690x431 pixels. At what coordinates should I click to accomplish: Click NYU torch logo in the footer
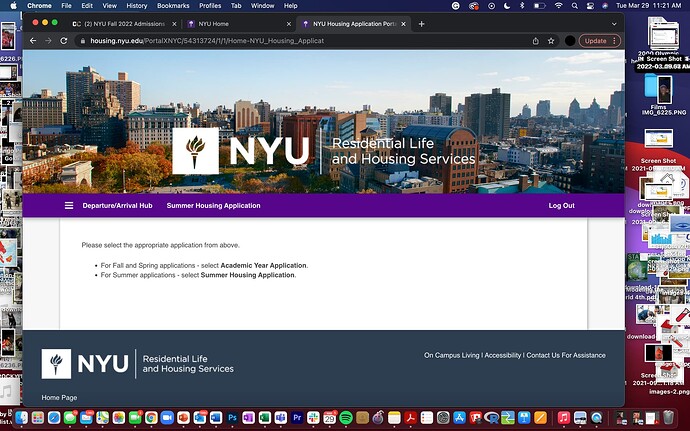pyautogui.click(x=56, y=364)
